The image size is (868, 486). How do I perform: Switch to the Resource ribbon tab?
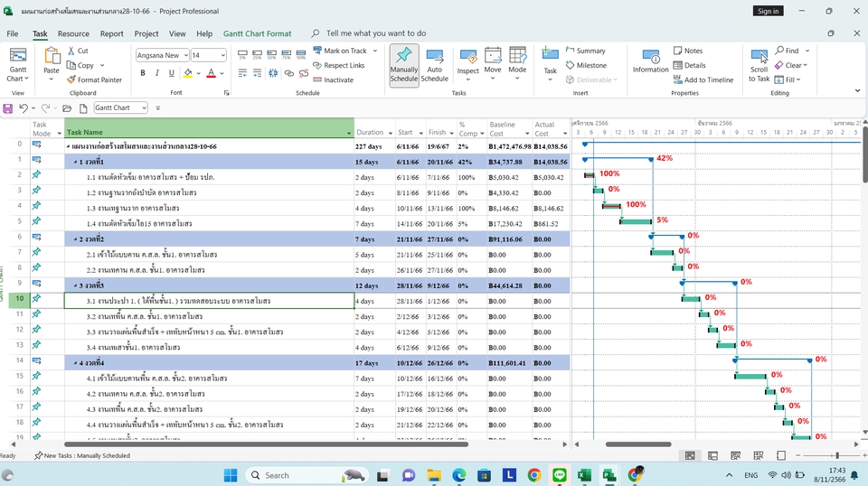click(73, 33)
